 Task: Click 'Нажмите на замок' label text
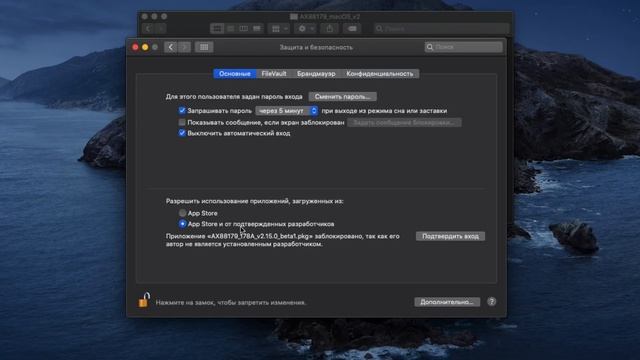[x=231, y=302]
